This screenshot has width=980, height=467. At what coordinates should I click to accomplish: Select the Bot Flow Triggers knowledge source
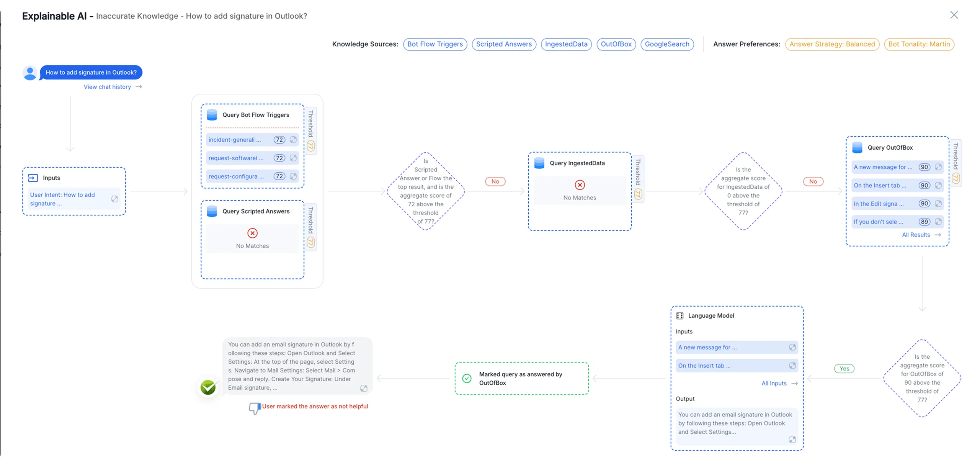click(x=435, y=44)
